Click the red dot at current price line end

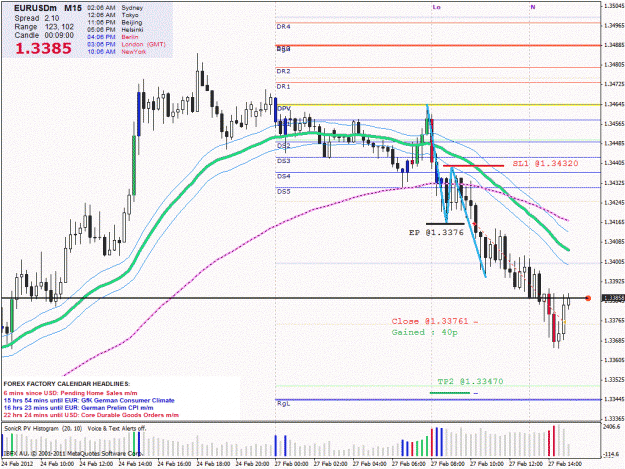click(x=588, y=298)
